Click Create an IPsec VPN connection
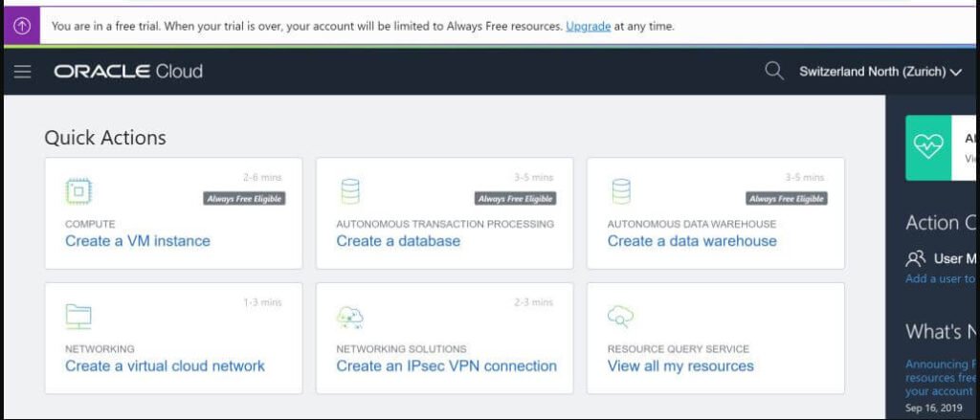Screen dimensions: 980x420 click(x=446, y=366)
